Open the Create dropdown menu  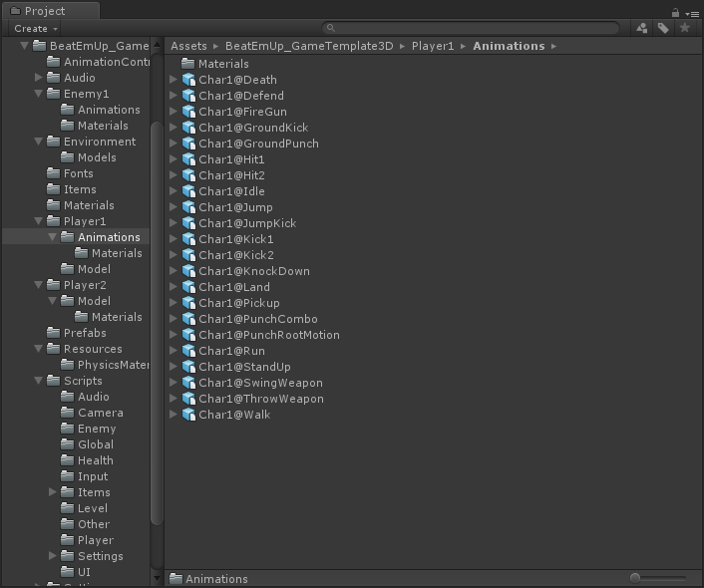[36, 28]
